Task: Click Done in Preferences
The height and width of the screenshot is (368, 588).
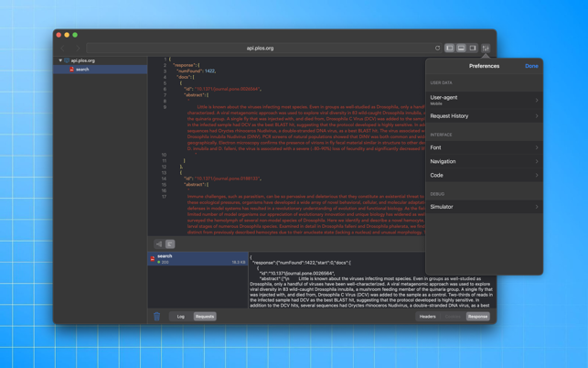Action: 531,66
